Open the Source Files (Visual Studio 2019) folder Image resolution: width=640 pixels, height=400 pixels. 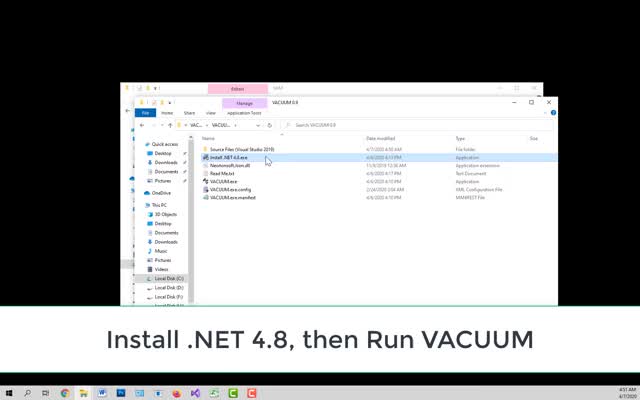pyautogui.click(x=242, y=149)
